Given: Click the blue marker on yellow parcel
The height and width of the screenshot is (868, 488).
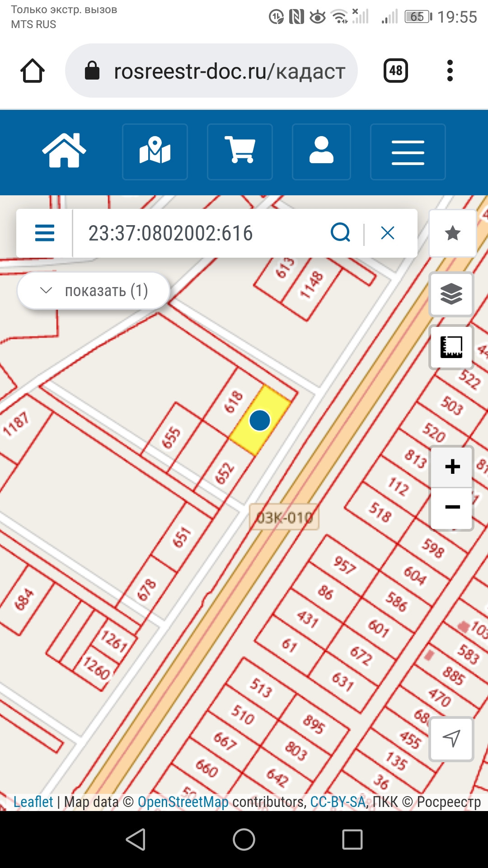Looking at the screenshot, I should pyautogui.click(x=260, y=420).
